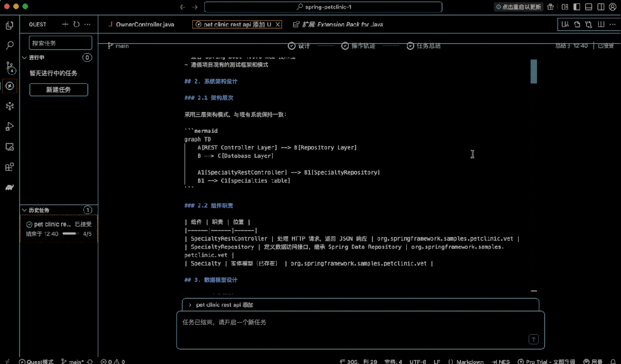Switch to the OwnerController.java tab

(x=145, y=24)
